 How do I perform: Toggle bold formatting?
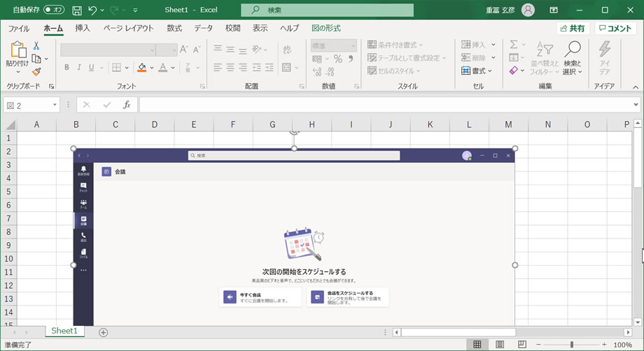[x=66, y=67]
